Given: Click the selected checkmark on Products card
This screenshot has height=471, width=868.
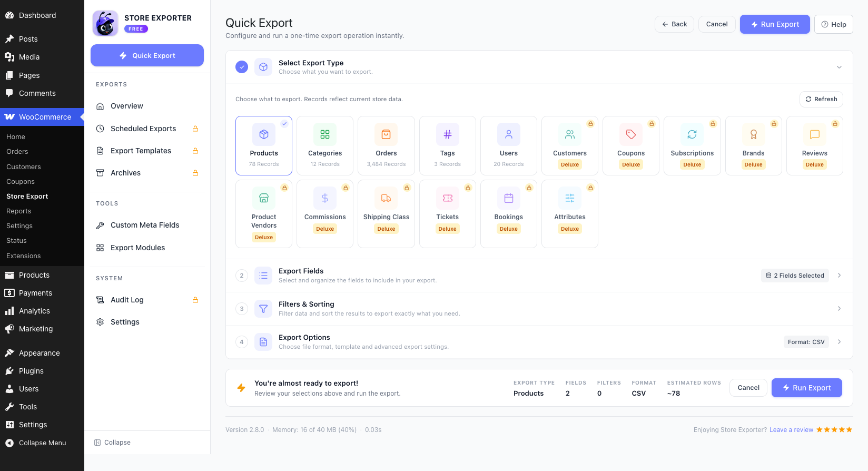Looking at the screenshot, I should click(x=284, y=124).
